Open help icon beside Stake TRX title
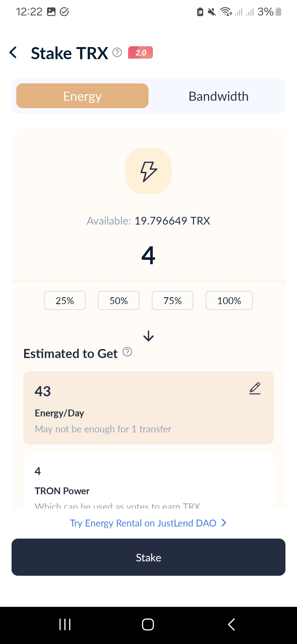Image resolution: width=297 pixels, height=644 pixels. 117,52
